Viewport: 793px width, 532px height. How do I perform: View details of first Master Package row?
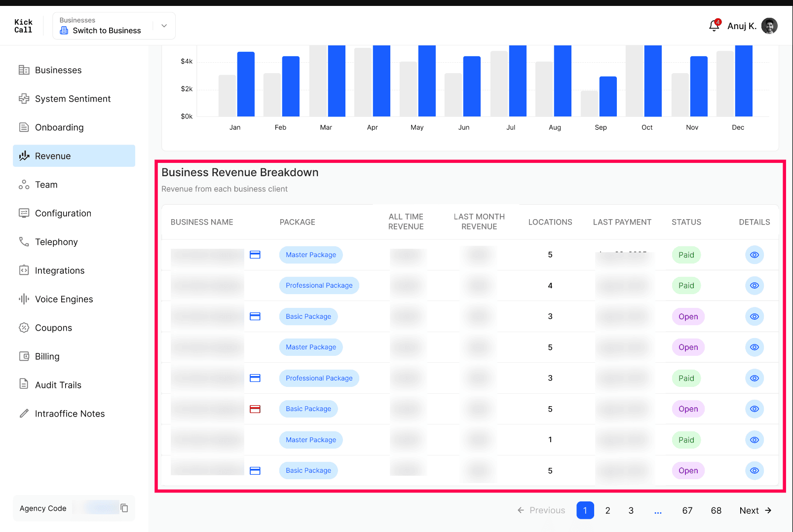pyautogui.click(x=755, y=255)
